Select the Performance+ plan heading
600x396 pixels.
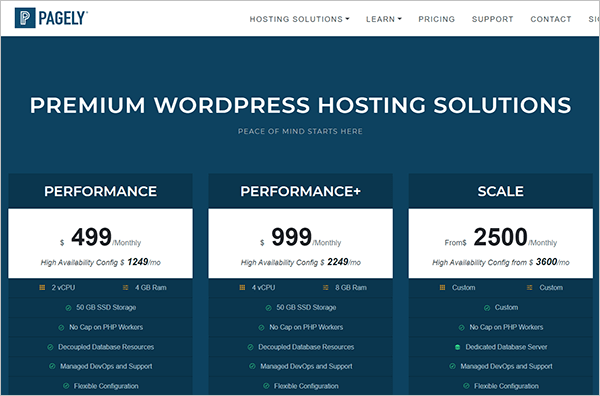tap(300, 191)
